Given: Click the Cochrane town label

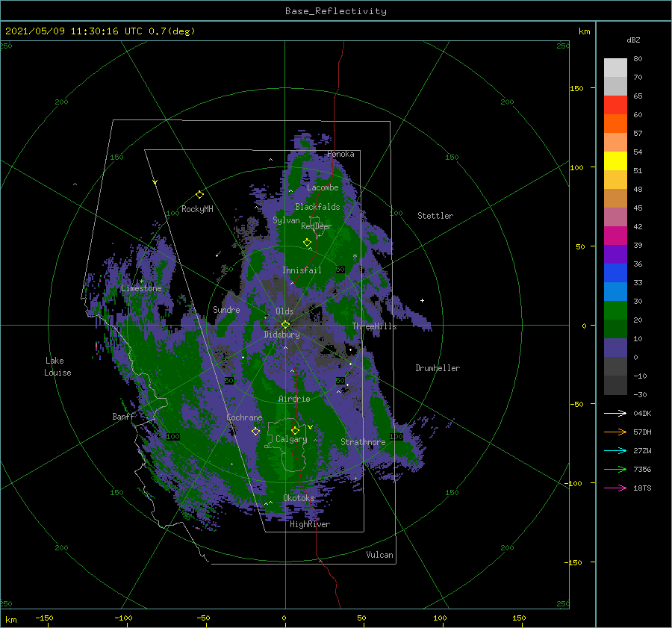Looking at the screenshot, I should [244, 417].
